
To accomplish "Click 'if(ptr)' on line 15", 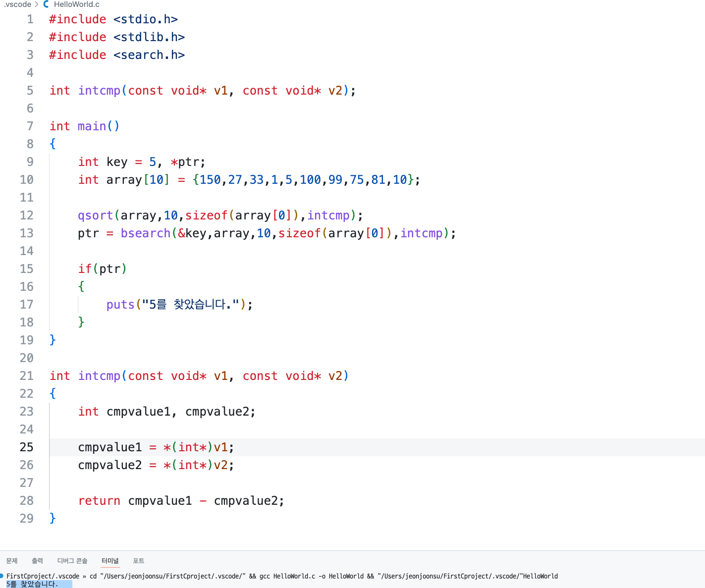I will point(103,269).
